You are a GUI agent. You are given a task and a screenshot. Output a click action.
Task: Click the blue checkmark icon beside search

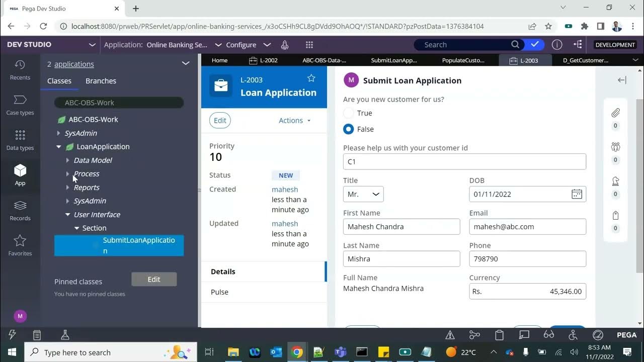click(534, 45)
